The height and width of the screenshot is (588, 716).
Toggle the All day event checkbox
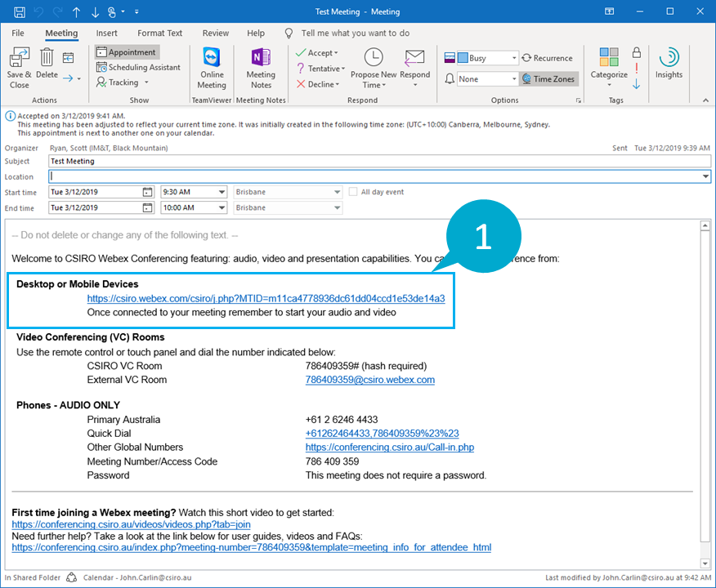(x=353, y=192)
